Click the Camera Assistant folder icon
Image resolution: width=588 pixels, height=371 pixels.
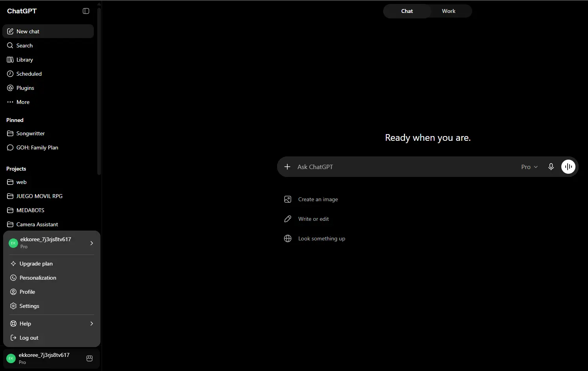(x=10, y=224)
